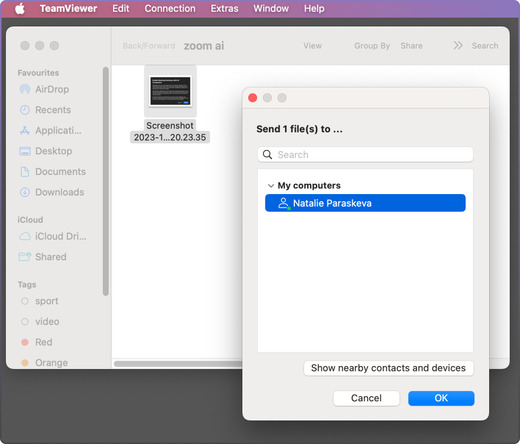520x444 pixels.
Task: Click the Downloads label in sidebar
Action: 60,192
